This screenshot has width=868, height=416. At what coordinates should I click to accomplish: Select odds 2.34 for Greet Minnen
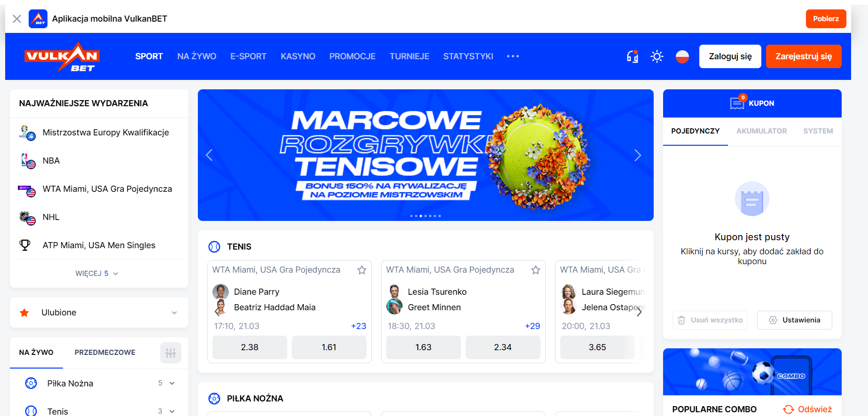pyautogui.click(x=503, y=347)
